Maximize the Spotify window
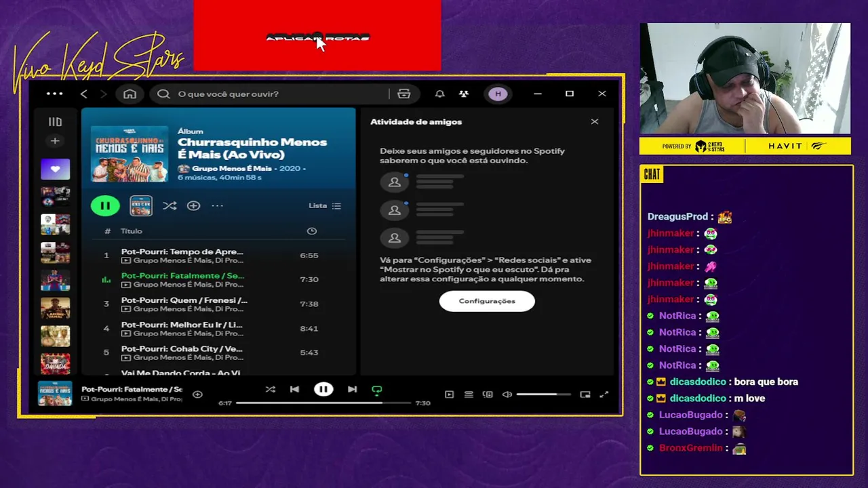The width and height of the screenshot is (868, 488). (570, 94)
